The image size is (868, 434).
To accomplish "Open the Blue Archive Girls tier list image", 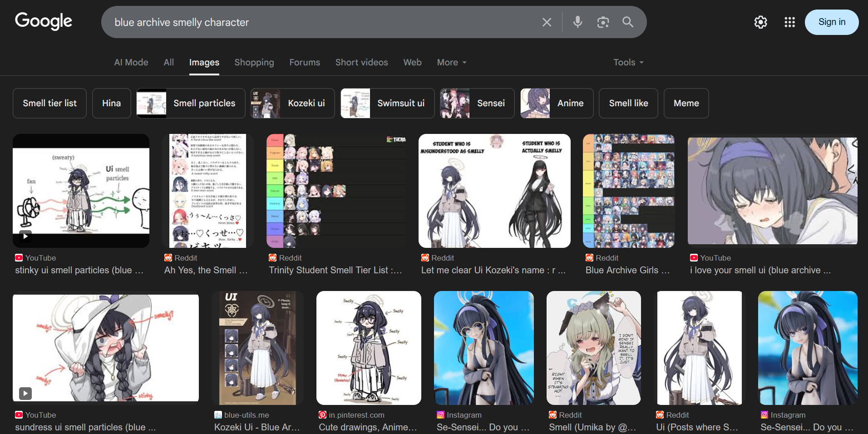I will [629, 191].
